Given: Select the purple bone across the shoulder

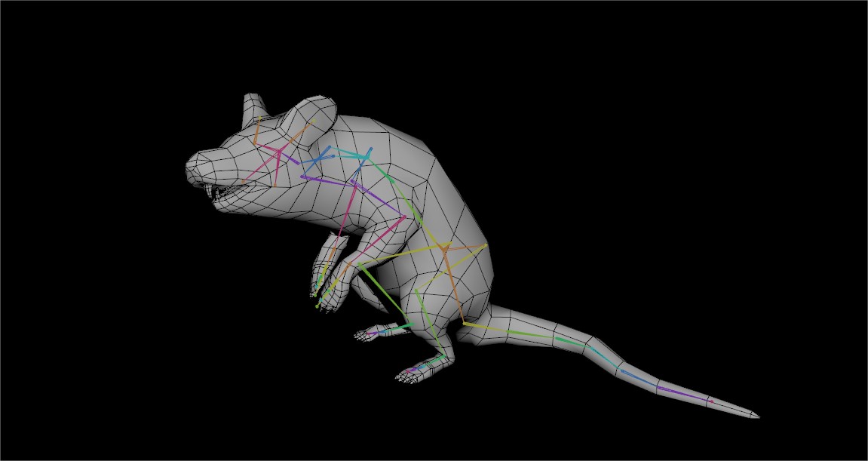Looking at the screenshot, I should 332,180.
